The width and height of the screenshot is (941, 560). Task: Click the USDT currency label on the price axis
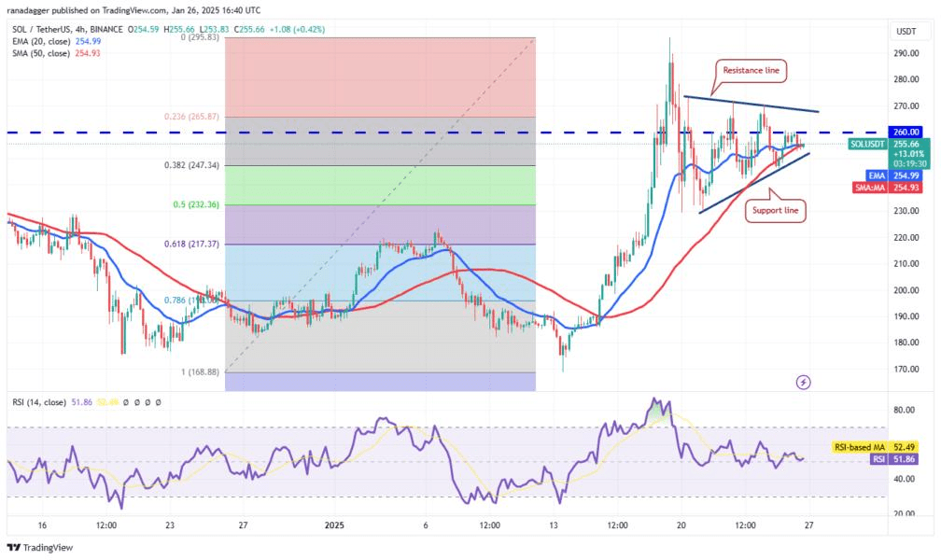point(906,31)
